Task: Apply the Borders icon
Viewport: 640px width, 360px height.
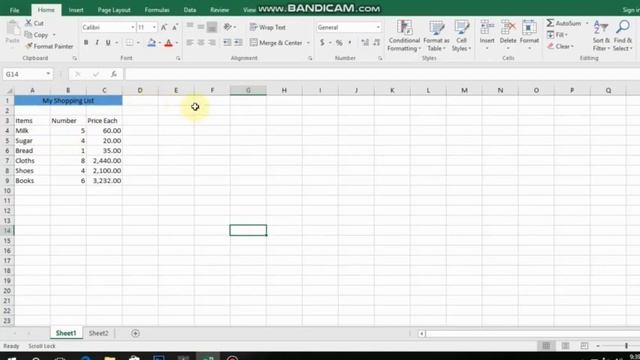Action: tap(129, 42)
